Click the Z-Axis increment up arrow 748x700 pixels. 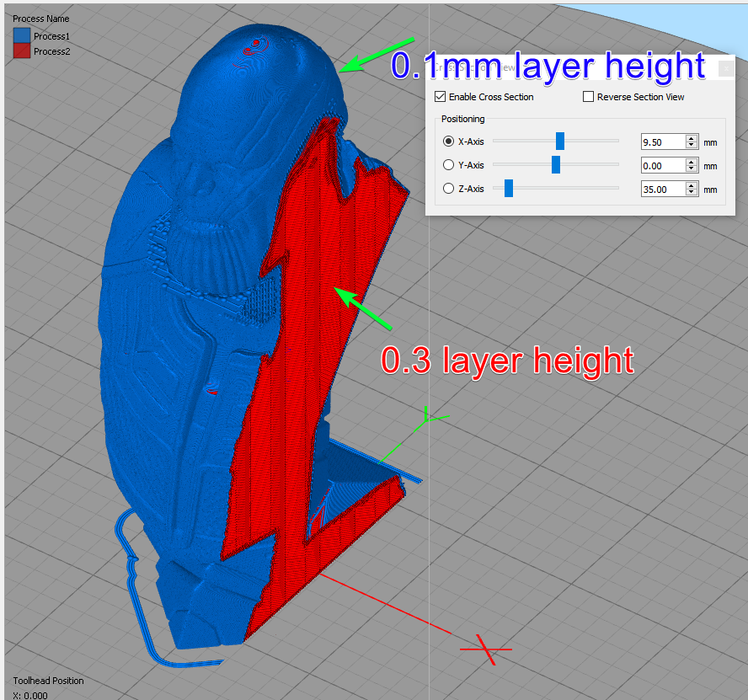(x=692, y=185)
